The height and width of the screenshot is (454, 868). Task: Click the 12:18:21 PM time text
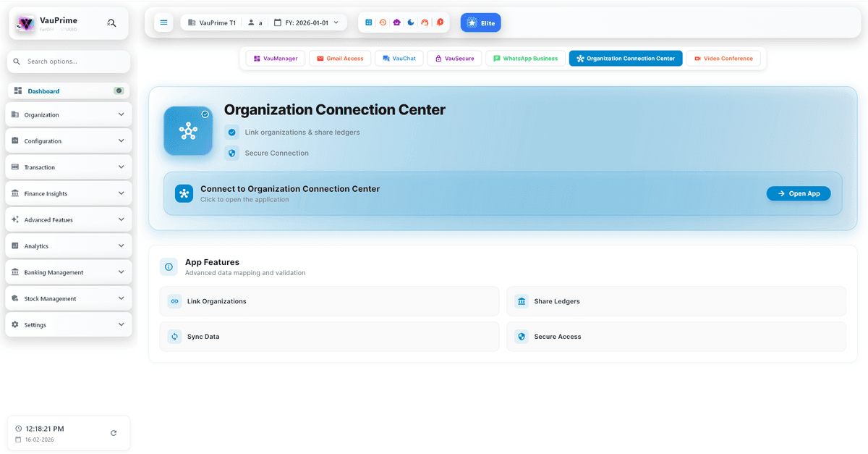point(44,429)
